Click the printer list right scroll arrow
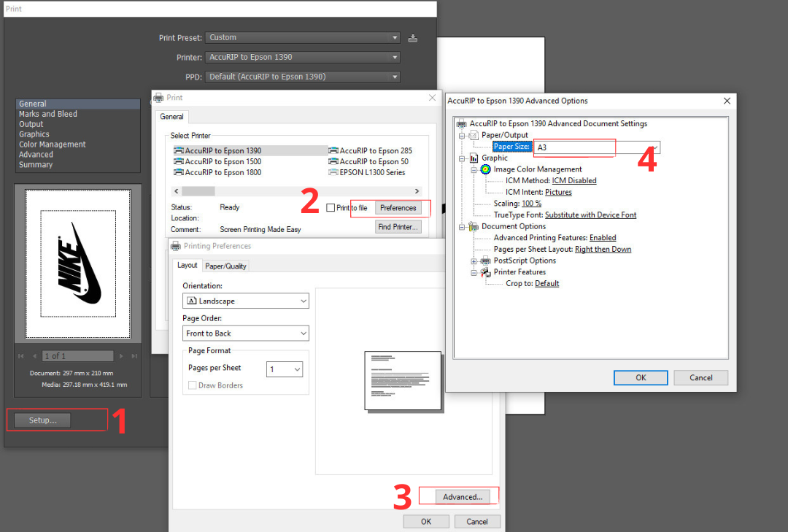The width and height of the screenshot is (788, 532). click(x=417, y=191)
